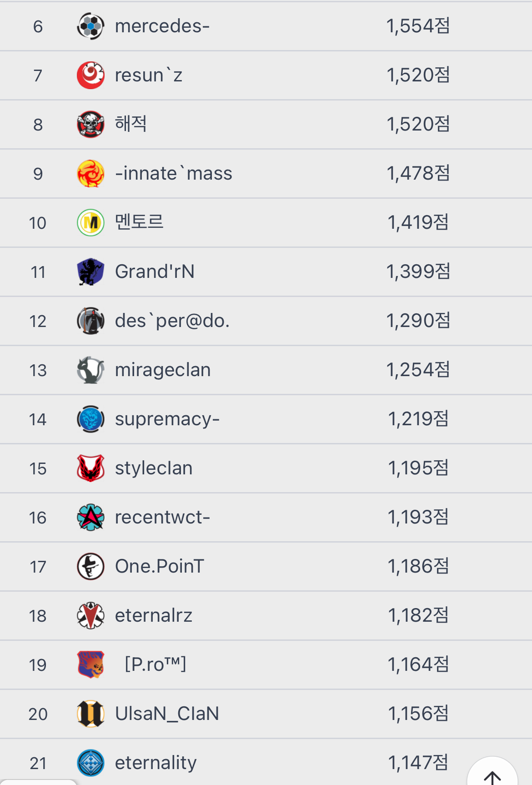This screenshot has width=532, height=785.
Task: Click the Grand'rN lion shield emblem
Action: (90, 272)
